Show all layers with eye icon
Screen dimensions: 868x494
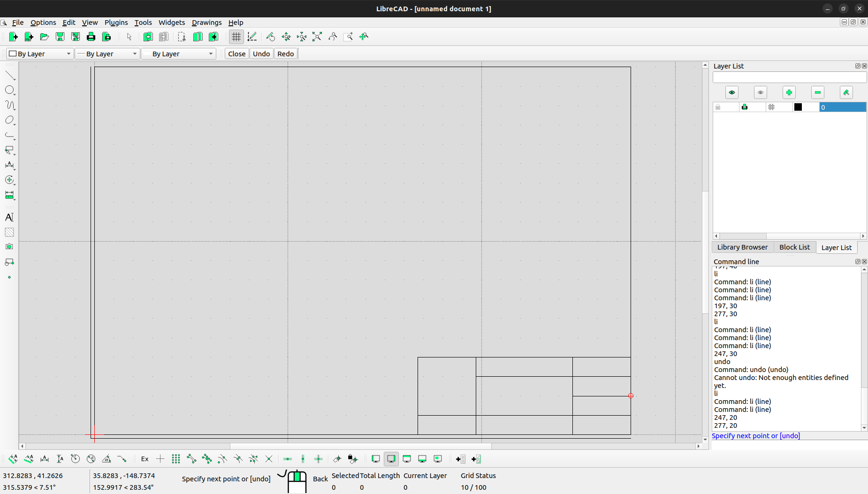point(732,92)
